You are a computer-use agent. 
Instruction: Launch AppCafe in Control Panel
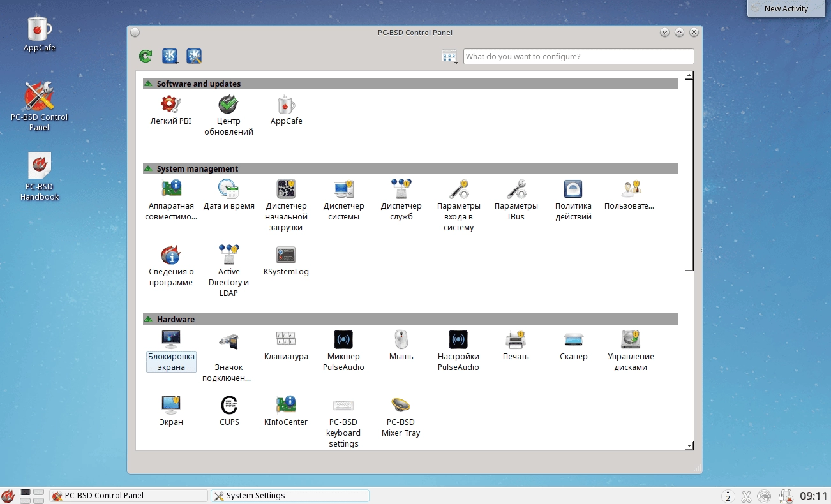[286, 110]
